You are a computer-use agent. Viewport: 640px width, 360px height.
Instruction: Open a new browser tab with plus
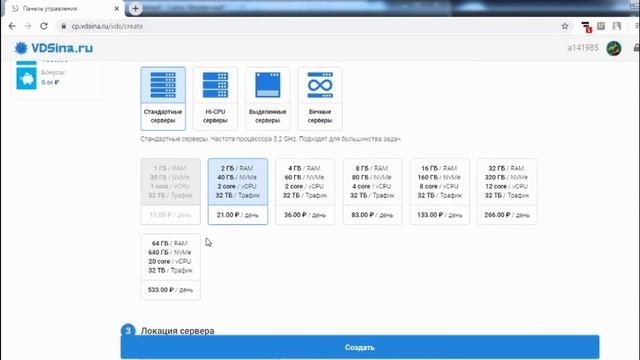[136, 8]
